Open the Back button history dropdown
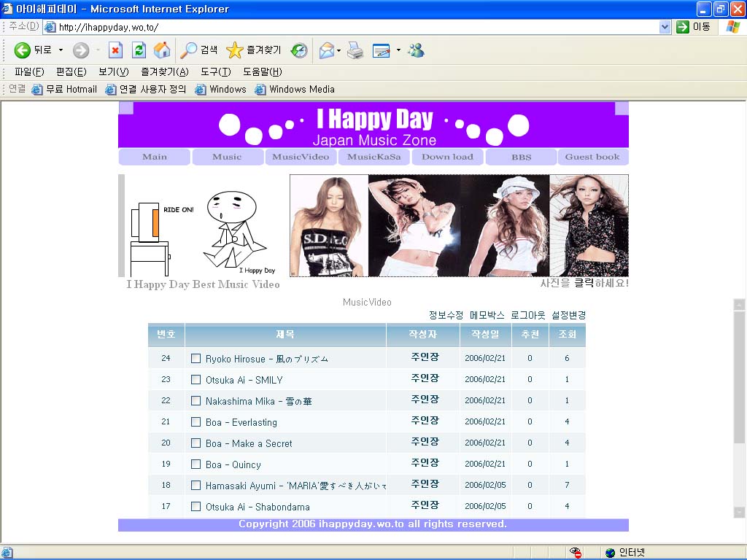This screenshot has width=747, height=560. click(x=61, y=50)
